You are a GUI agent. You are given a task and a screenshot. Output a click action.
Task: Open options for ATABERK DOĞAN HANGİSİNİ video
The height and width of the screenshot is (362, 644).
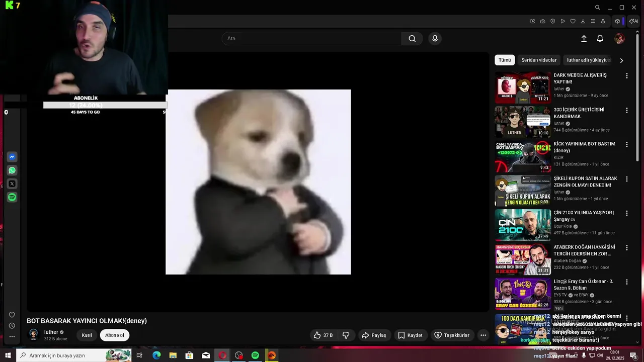626,248
